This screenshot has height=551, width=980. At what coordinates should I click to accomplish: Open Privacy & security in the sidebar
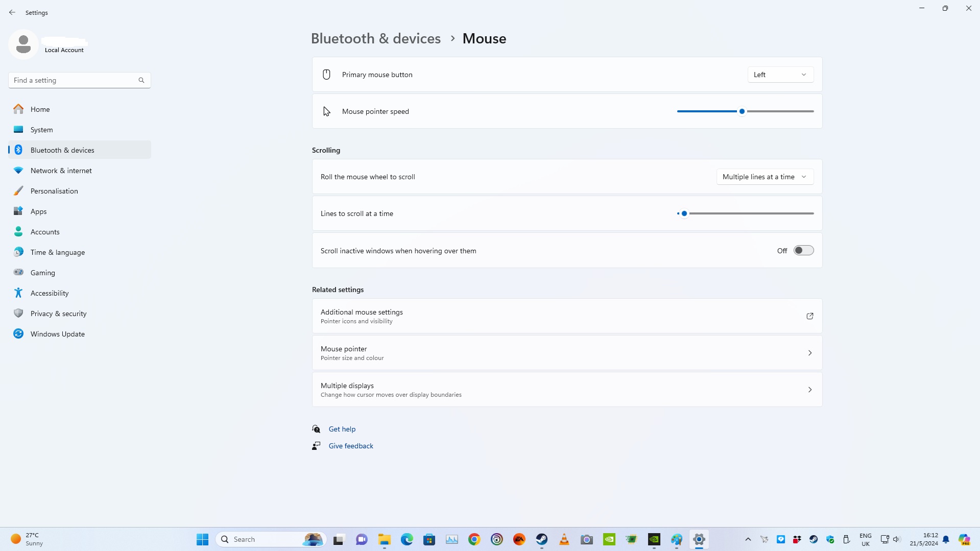[x=80, y=314]
